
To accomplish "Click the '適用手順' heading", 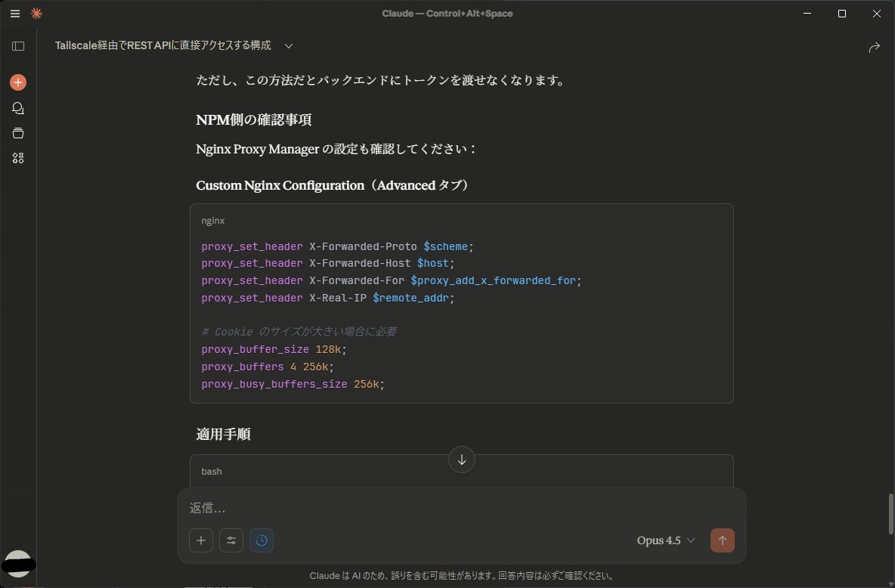I will pyautogui.click(x=223, y=434).
